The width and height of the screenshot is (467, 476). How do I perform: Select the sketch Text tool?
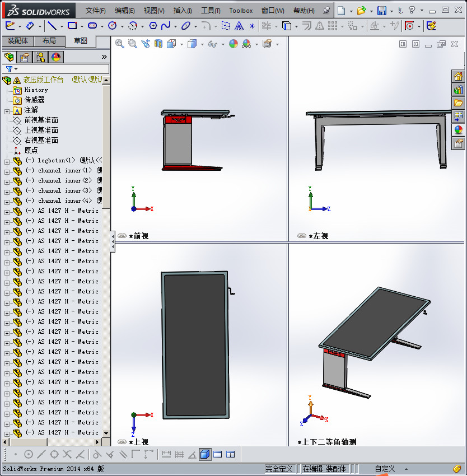pos(239,26)
